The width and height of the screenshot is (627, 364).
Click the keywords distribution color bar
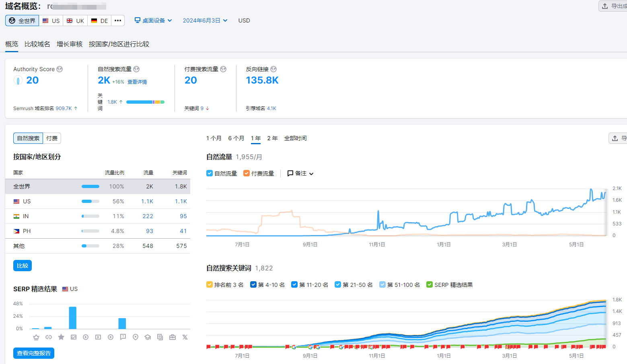(x=145, y=102)
